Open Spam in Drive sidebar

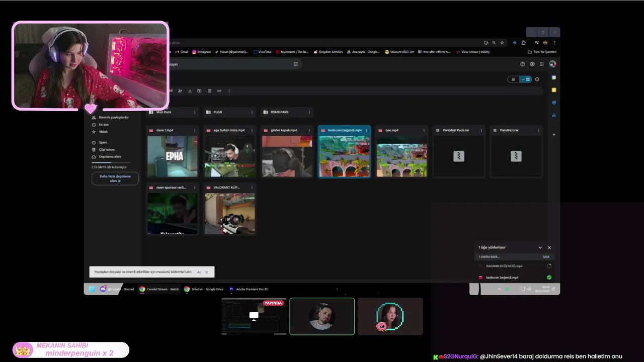pyautogui.click(x=100, y=142)
